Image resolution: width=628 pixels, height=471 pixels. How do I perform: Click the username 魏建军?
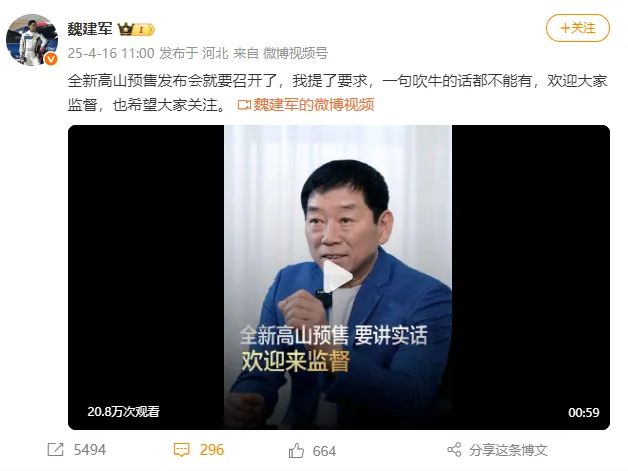(x=90, y=29)
